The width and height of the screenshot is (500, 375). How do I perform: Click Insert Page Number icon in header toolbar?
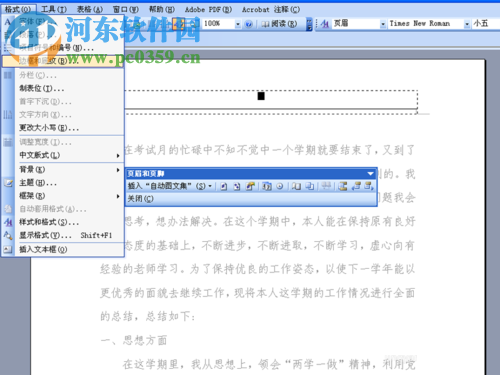pyautogui.click(x=224, y=186)
